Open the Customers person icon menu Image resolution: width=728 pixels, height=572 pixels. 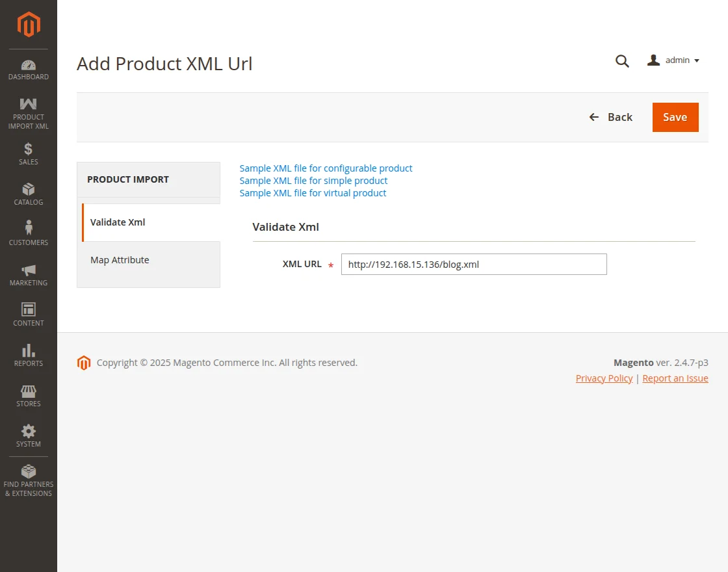(29, 227)
